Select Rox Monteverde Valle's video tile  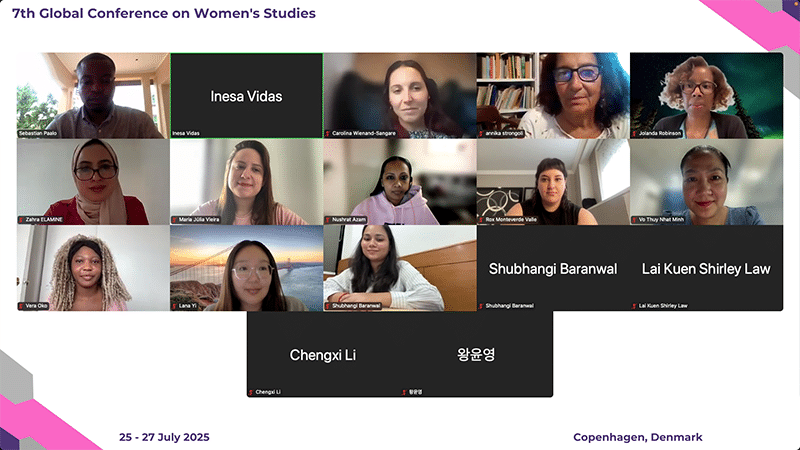pos(553,182)
